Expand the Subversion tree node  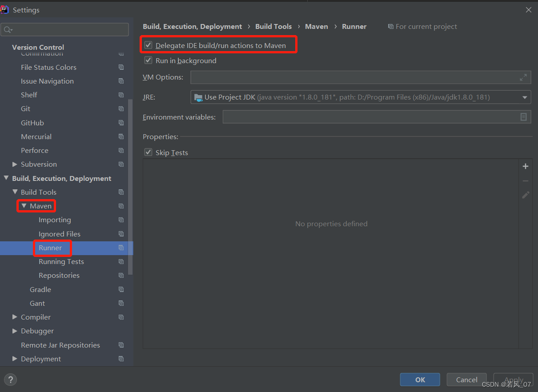point(15,164)
